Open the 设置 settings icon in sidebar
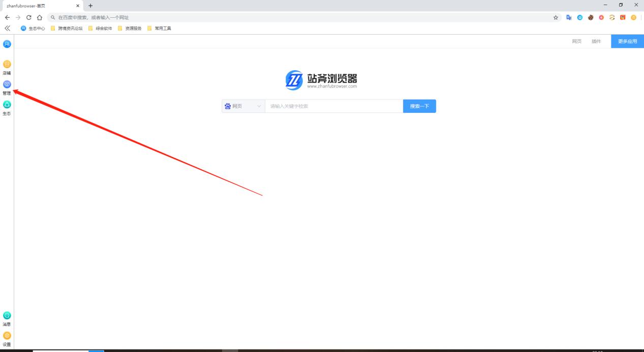This screenshot has width=644, height=352. coord(7,336)
